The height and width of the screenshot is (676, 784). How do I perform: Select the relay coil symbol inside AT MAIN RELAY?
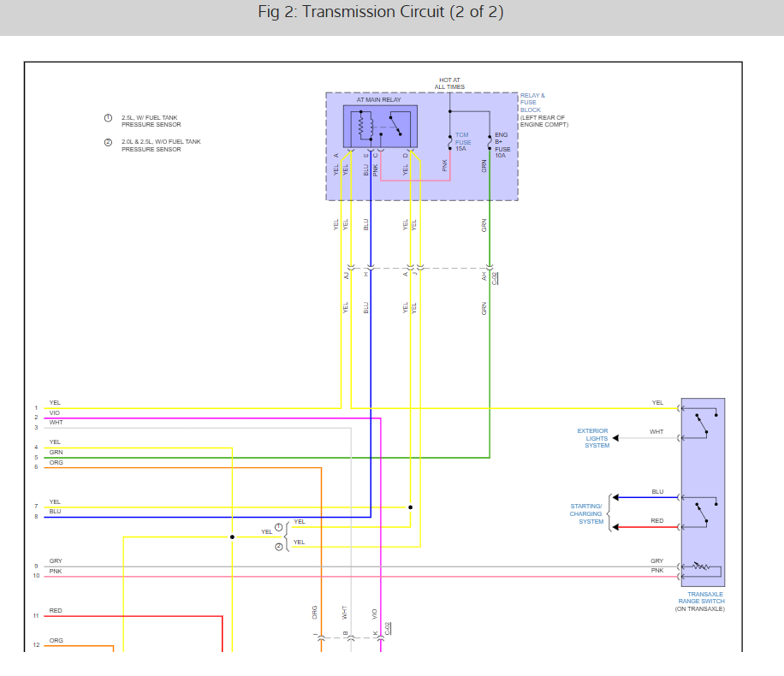click(x=362, y=126)
